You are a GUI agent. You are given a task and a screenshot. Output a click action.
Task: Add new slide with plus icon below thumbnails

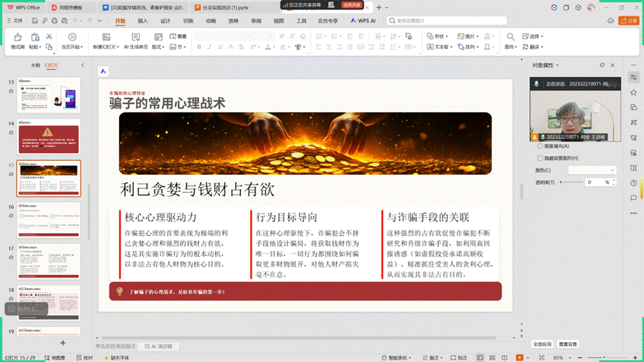pos(63,343)
